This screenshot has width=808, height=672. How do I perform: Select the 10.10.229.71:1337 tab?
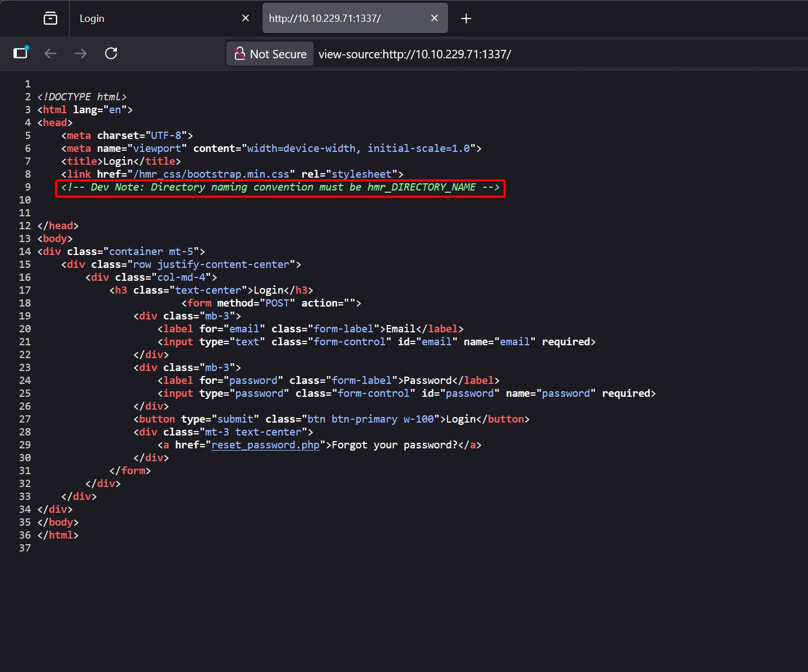tap(342, 18)
